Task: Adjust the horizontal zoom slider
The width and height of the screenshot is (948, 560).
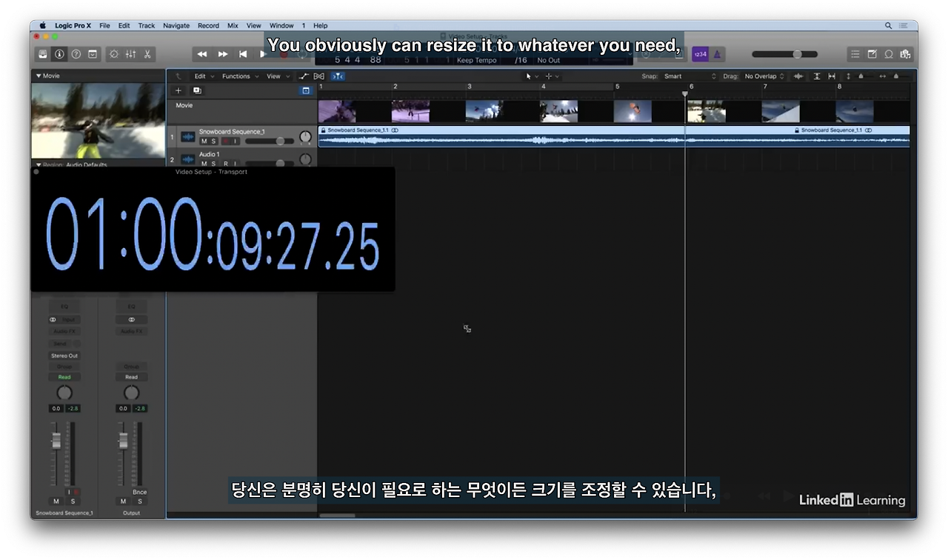Action: [895, 76]
